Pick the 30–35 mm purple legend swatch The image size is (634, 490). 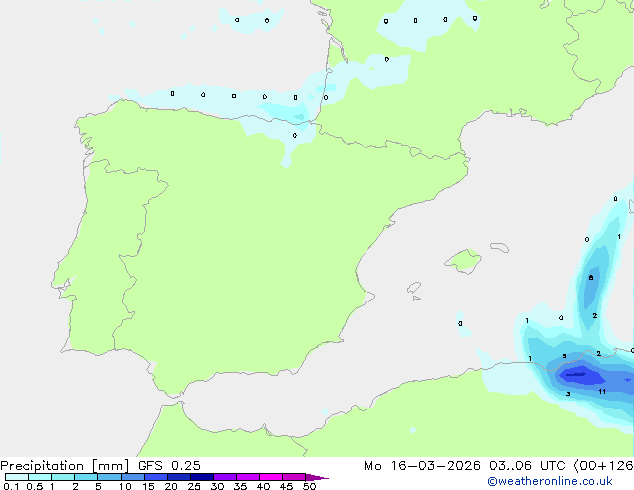(x=225, y=477)
